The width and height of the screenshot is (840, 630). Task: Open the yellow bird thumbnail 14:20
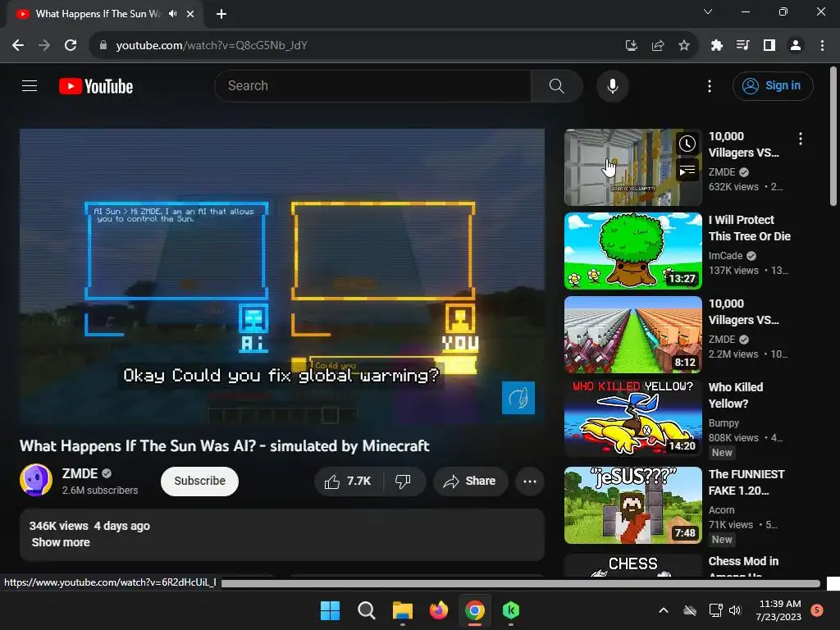point(632,418)
